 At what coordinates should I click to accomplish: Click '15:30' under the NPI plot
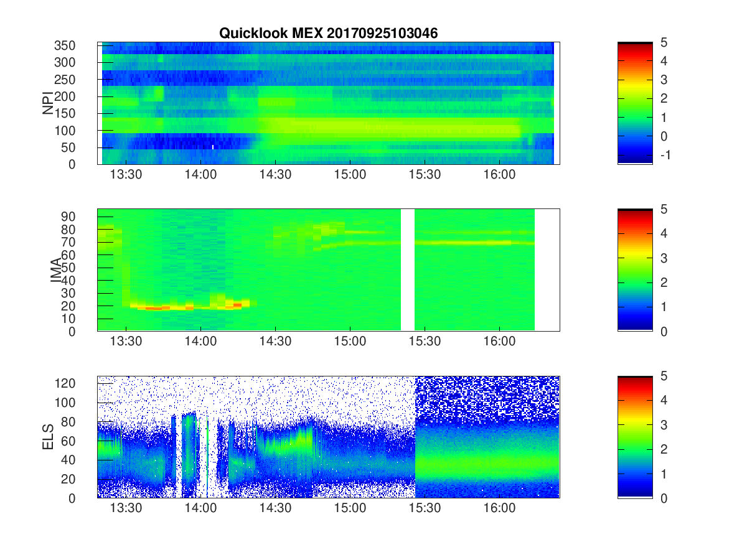point(425,175)
